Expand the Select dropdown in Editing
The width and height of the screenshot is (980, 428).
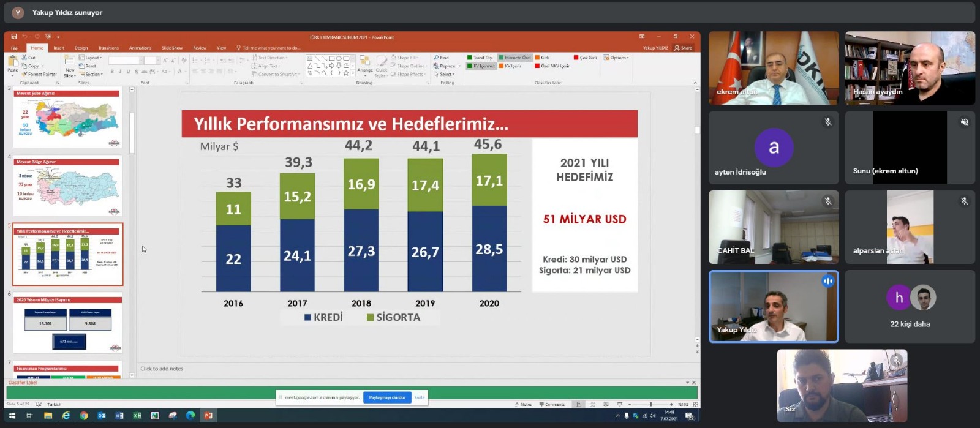(445, 75)
